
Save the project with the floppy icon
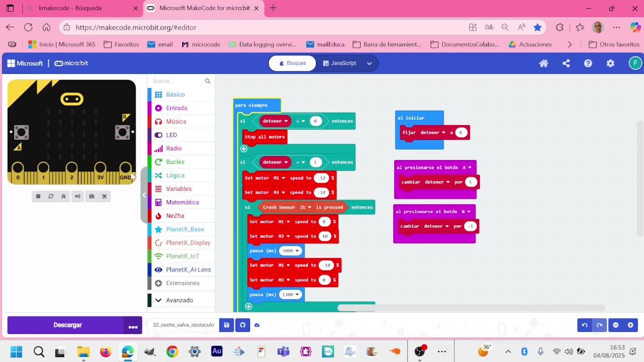pos(226,325)
